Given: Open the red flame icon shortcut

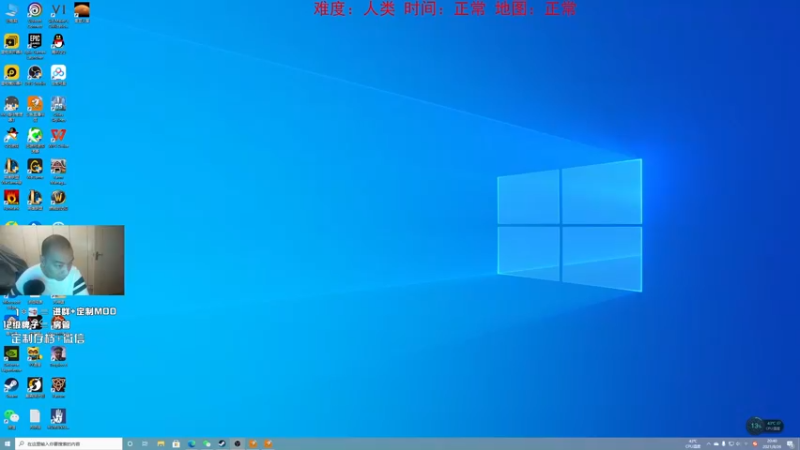Looking at the screenshot, I should point(11,200).
